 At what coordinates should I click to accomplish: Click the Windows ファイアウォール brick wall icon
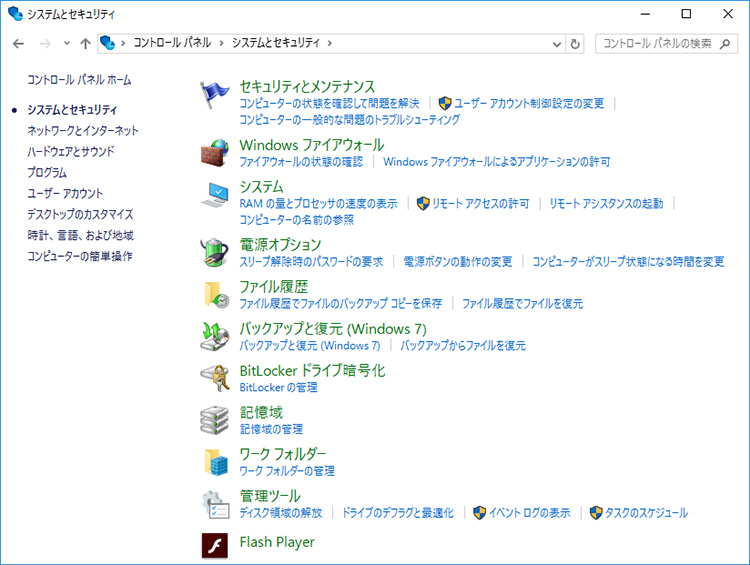click(x=216, y=154)
